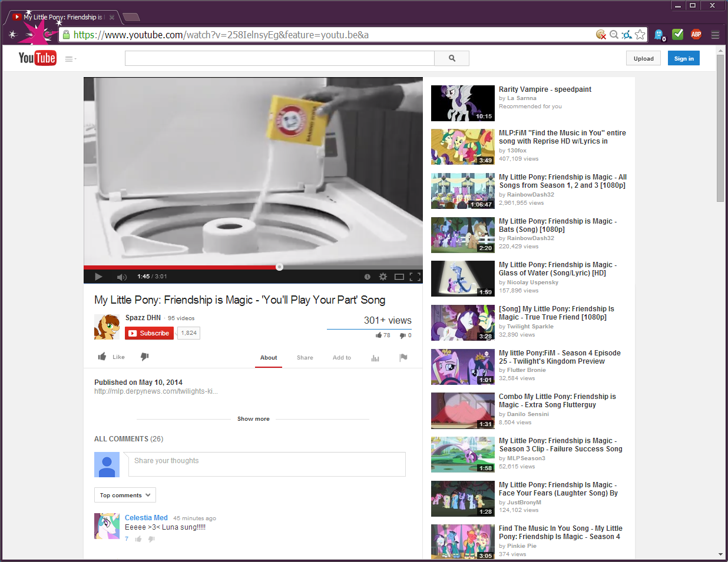Screen dimensions: 728x562
Task: Click the green checkmark extension icon
Action: (678, 34)
